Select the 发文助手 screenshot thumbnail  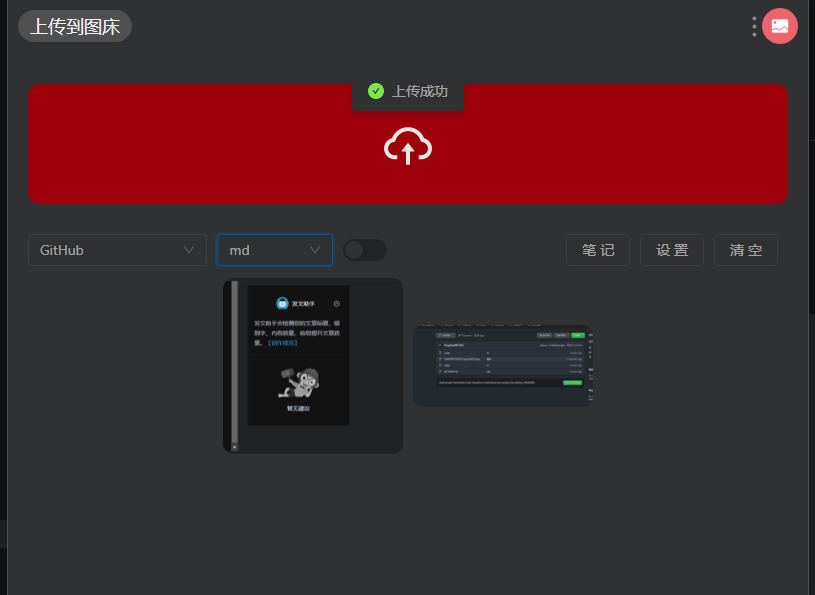(x=312, y=366)
